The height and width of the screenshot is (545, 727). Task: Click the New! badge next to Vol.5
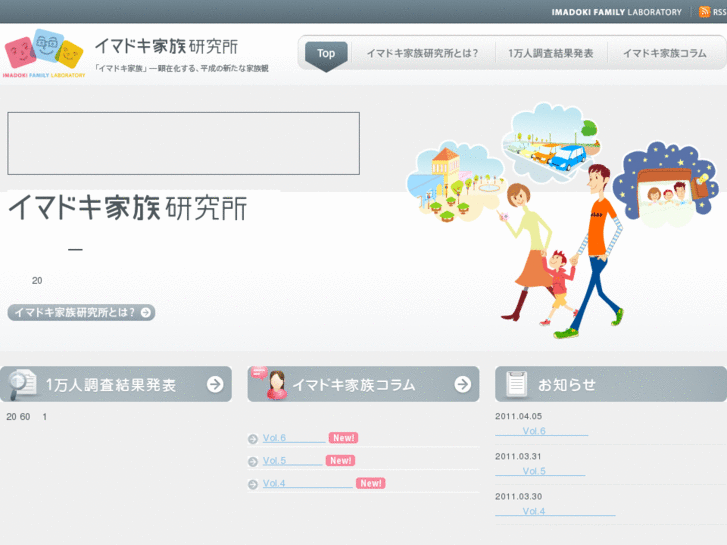(x=340, y=461)
